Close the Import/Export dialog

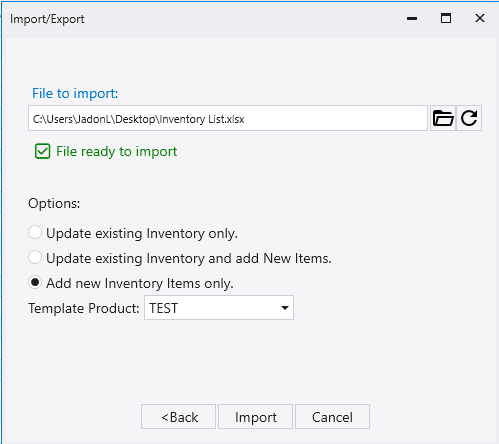click(x=480, y=18)
